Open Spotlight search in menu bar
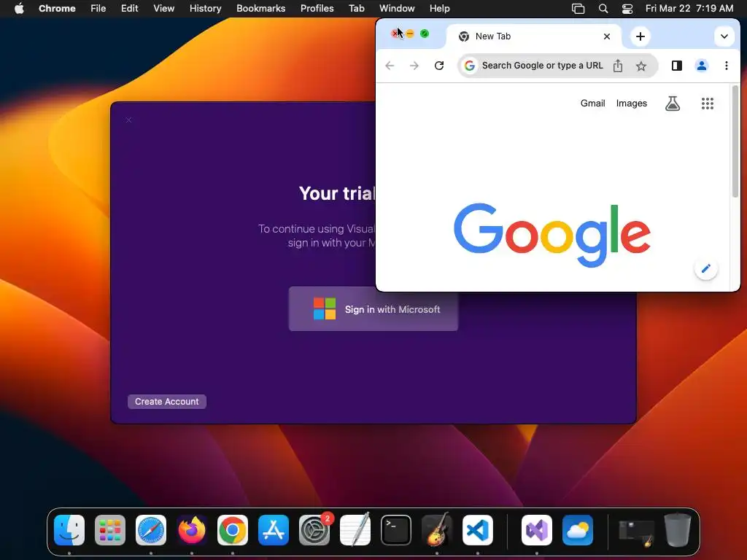The height and width of the screenshot is (560, 747). 603,8
